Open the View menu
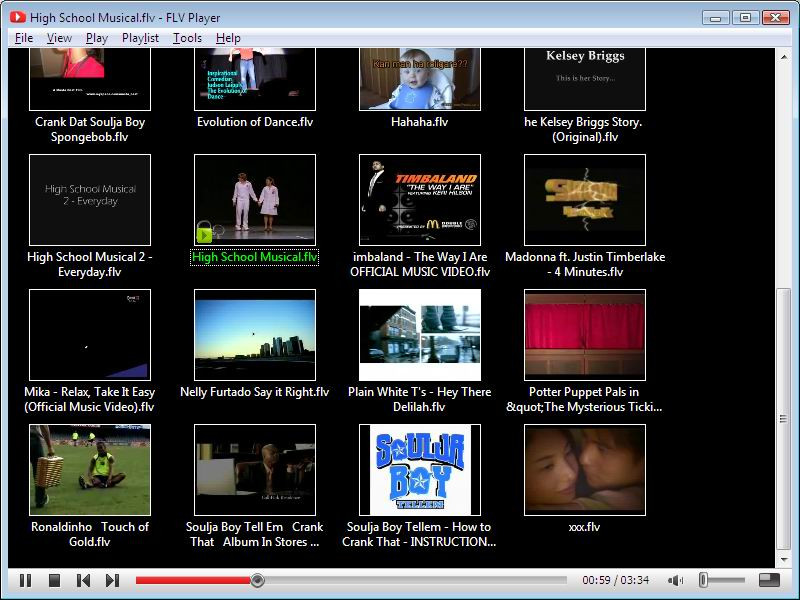The image size is (800, 600). tap(59, 38)
